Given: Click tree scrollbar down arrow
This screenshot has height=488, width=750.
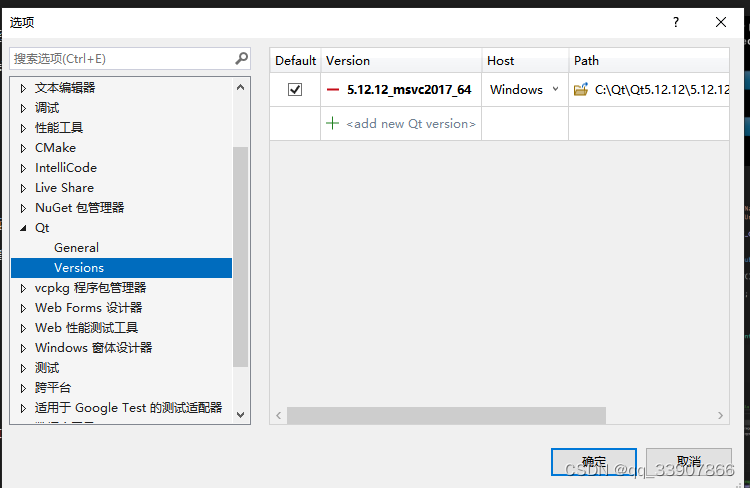Looking at the screenshot, I should (x=241, y=415).
